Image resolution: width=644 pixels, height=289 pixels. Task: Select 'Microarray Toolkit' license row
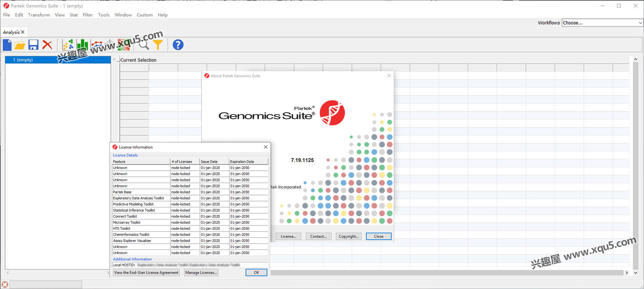pyautogui.click(x=190, y=223)
